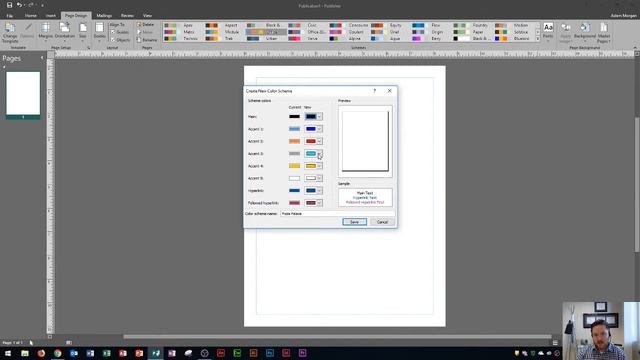Open the Change Template tool
This screenshot has width=640, height=360.
point(10,33)
